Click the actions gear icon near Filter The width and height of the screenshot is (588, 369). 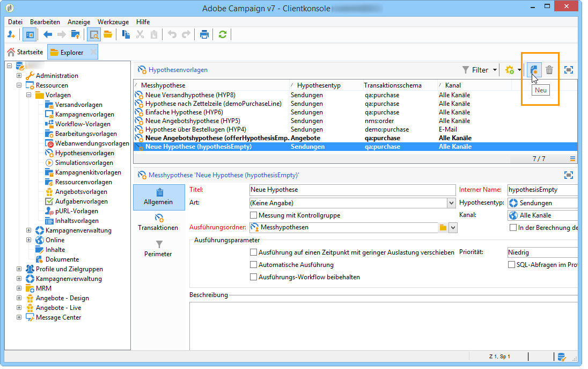point(510,70)
